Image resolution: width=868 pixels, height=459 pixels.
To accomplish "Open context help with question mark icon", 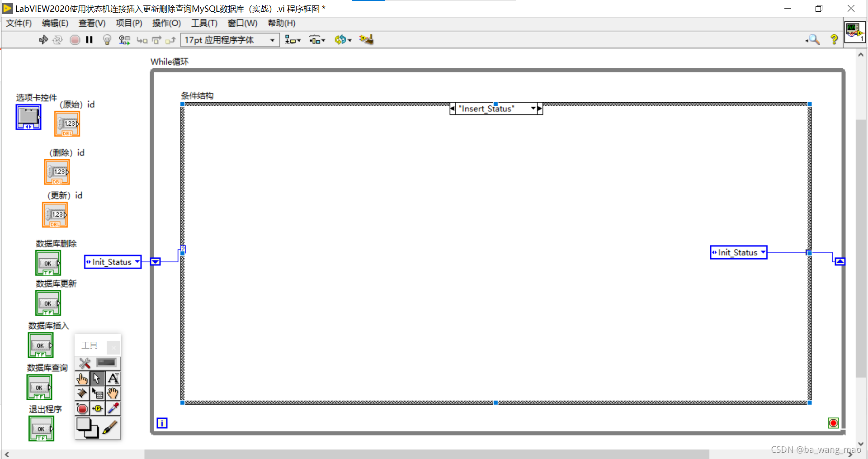I will [x=834, y=40].
